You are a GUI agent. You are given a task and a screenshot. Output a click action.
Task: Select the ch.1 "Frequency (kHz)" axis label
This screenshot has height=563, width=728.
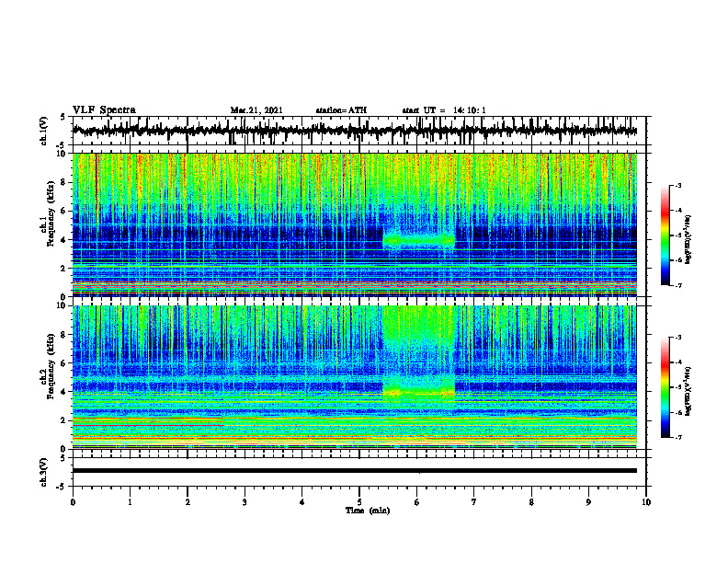point(51,213)
